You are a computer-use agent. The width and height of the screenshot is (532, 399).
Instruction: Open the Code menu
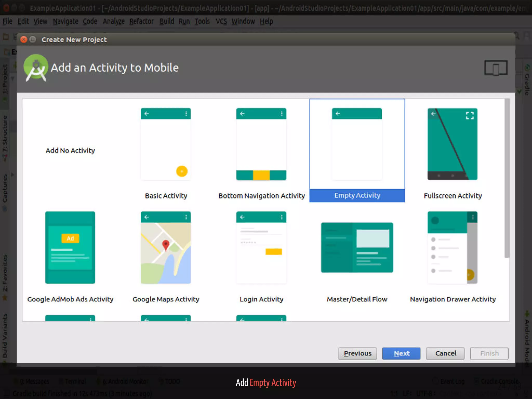click(x=90, y=21)
